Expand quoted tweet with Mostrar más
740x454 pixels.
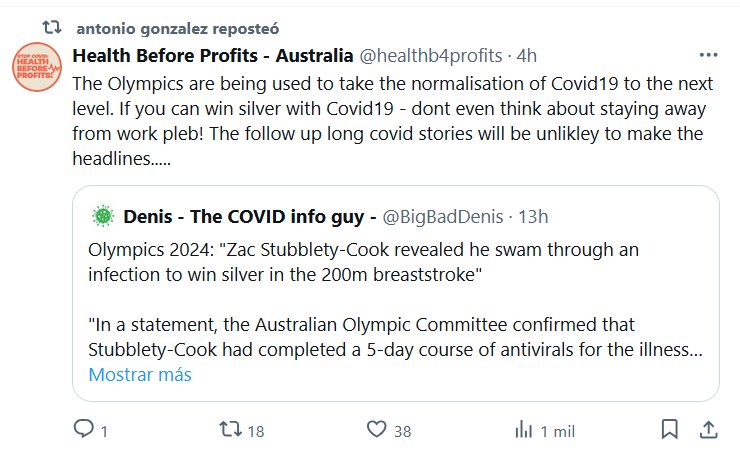pyautogui.click(x=140, y=375)
